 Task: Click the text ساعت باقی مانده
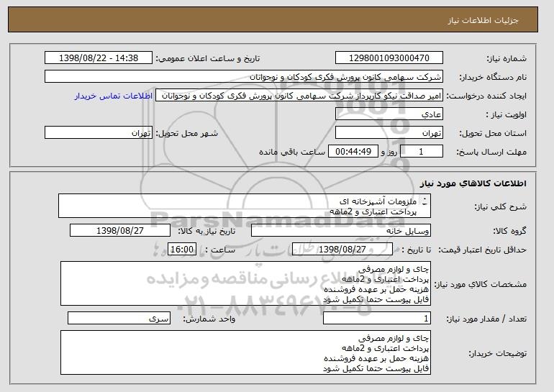pos(292,152)
